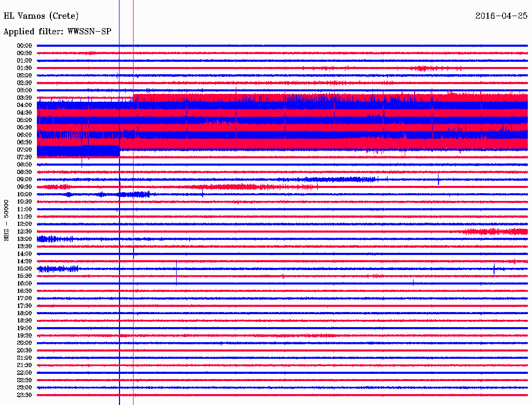
Task: Select the 14:00 time label
Action: coord(24,254)
